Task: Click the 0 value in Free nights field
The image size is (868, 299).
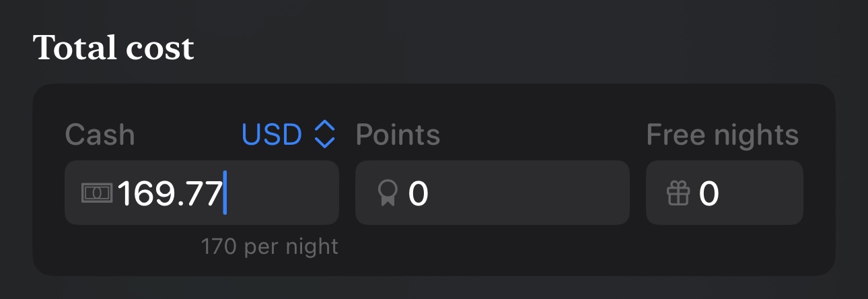Action: pyautogui.click(x=709, y=194)
